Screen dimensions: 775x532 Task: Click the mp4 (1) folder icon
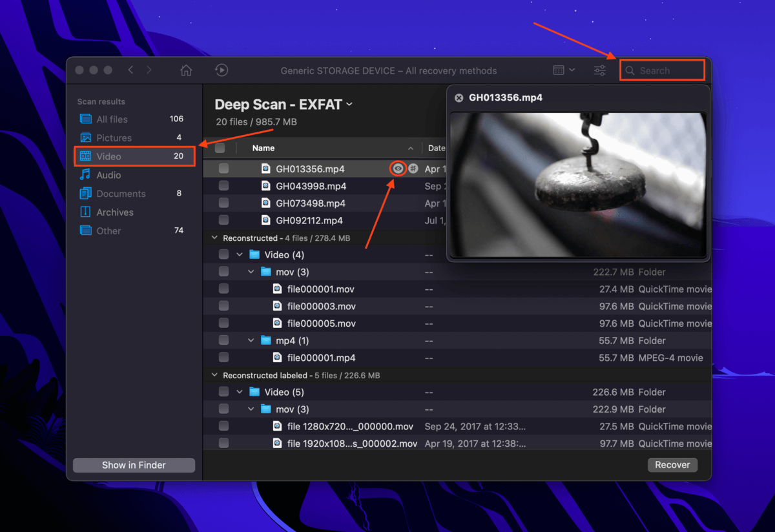tap(266, 340)
